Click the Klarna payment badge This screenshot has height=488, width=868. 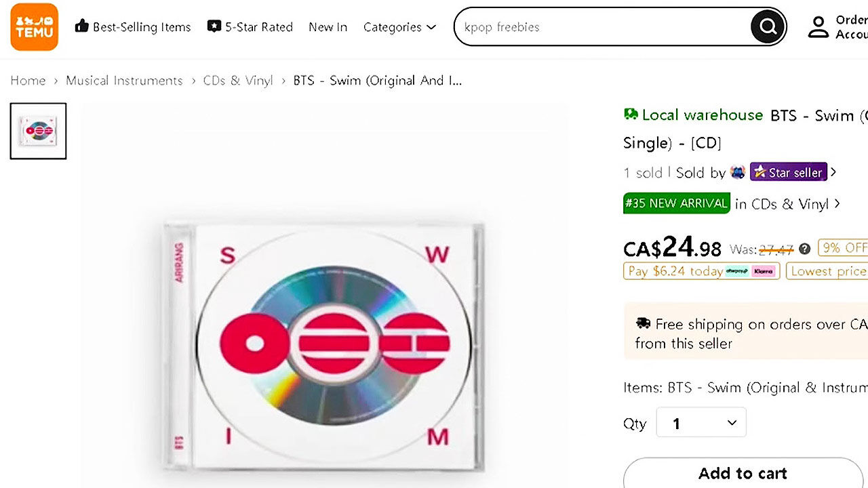coord(763,271)
